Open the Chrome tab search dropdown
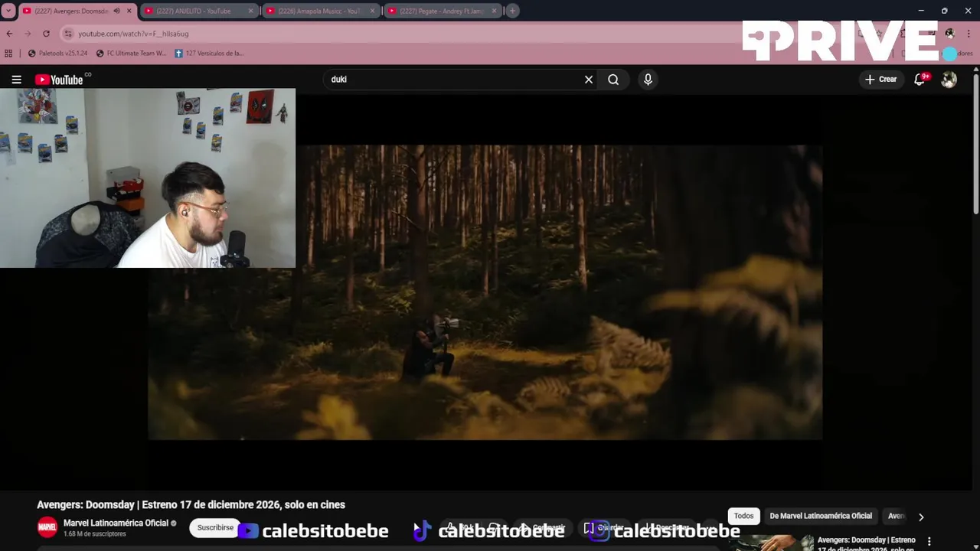 coord(8,11)
